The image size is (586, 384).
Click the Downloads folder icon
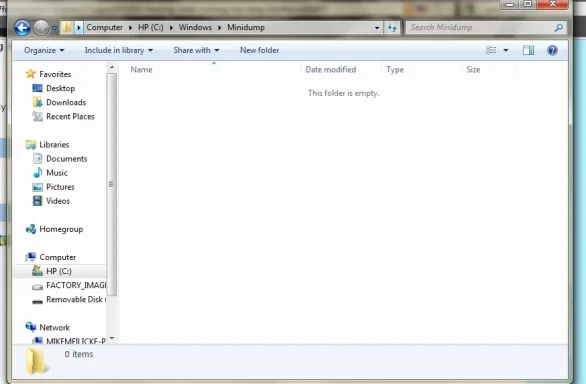(37, 102)
